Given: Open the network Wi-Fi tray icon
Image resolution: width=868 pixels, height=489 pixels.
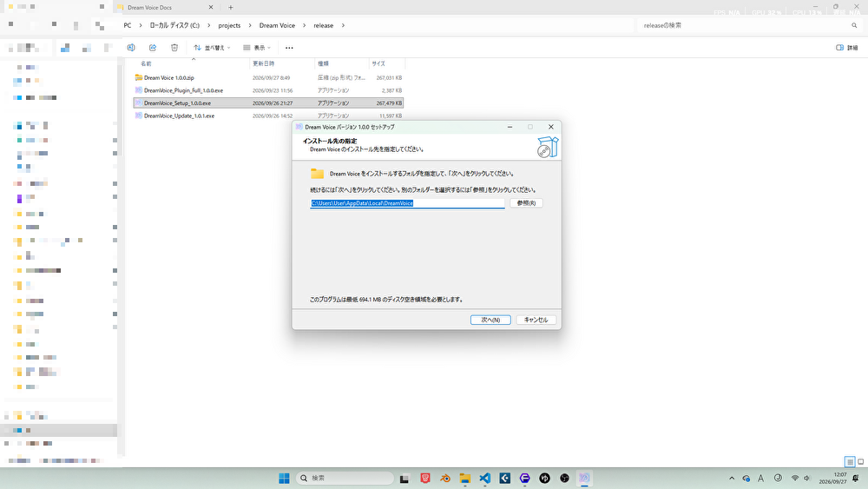Looking at the screenshot, I should [795, 479].
